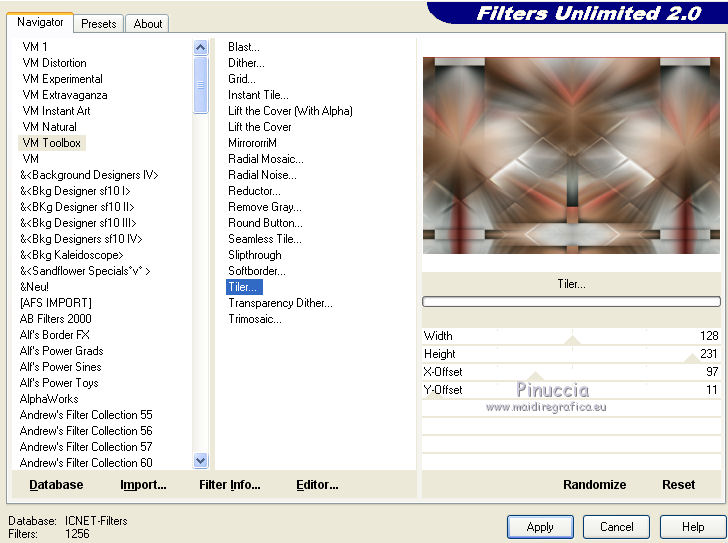Click the Apply button
The image size is (728, 543).
pos(540,527)
